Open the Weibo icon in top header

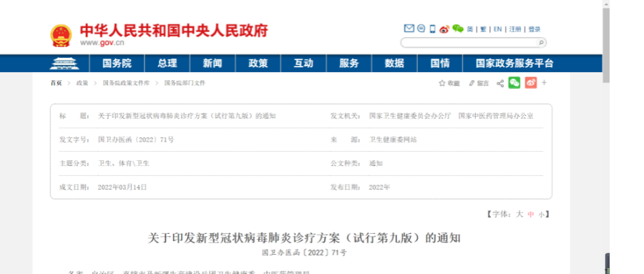(x=444, y=29)
